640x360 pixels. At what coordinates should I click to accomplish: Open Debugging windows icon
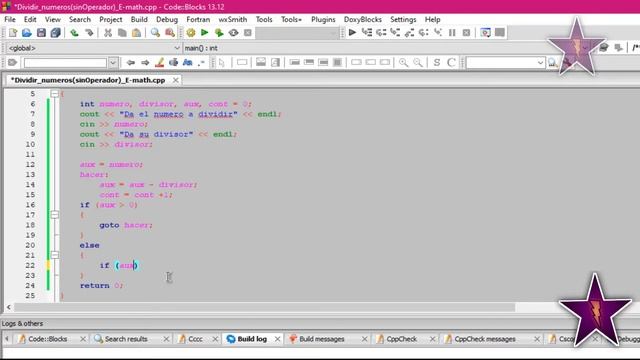coord(485,33)
